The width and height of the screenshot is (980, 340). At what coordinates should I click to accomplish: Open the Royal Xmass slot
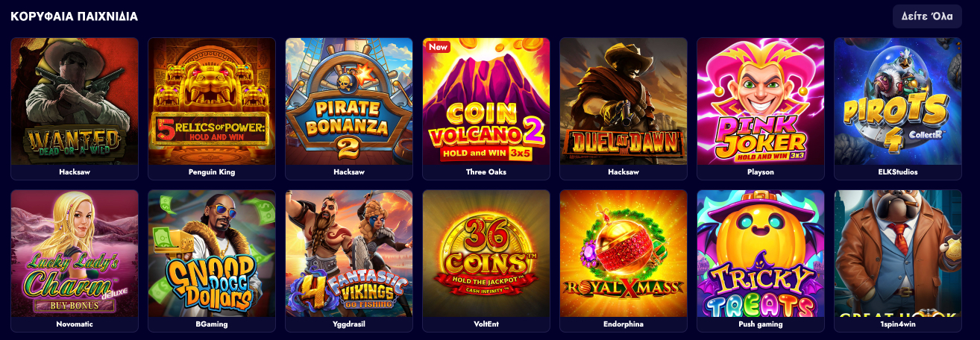[624, 254]
